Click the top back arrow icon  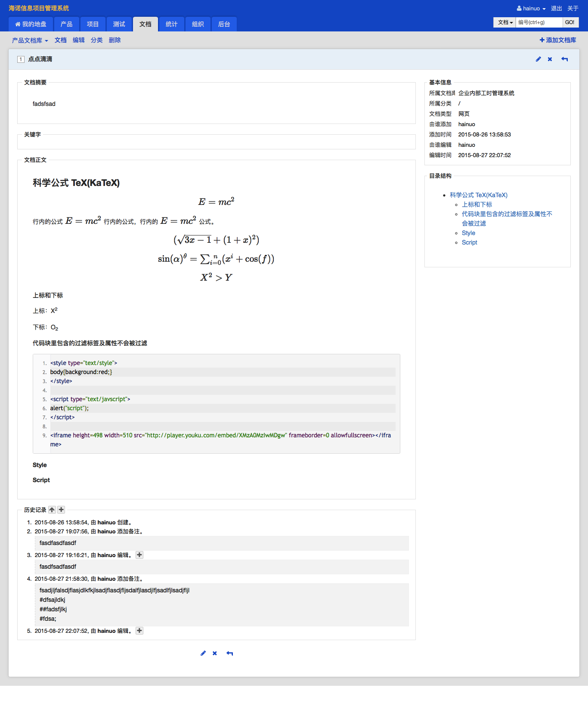pos(565,59)
